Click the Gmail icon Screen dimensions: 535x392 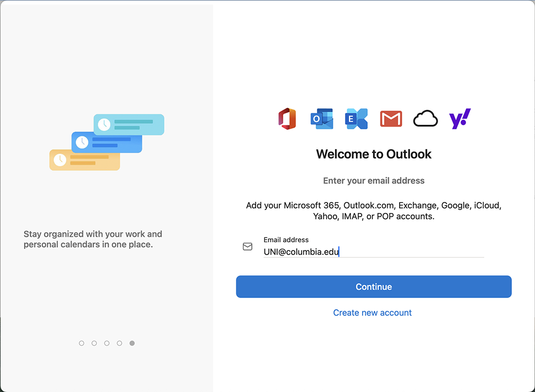390,118
